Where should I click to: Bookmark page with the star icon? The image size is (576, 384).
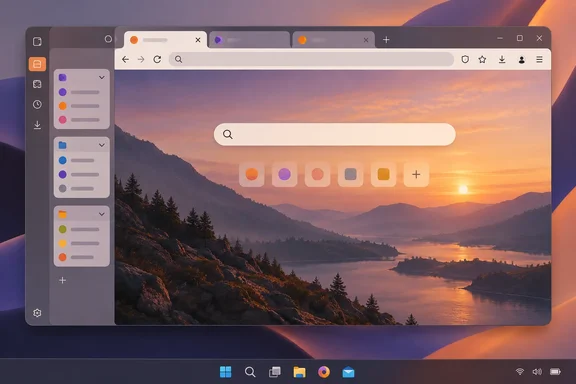click(x=482, y=59)
